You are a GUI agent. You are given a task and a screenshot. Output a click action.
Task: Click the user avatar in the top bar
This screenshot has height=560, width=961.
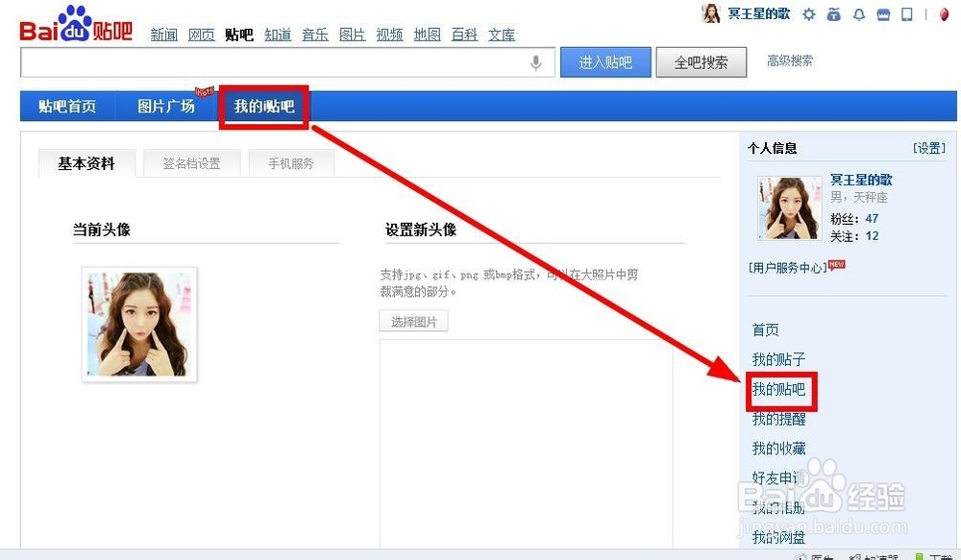pyautogui.click(x=711, y=13)
